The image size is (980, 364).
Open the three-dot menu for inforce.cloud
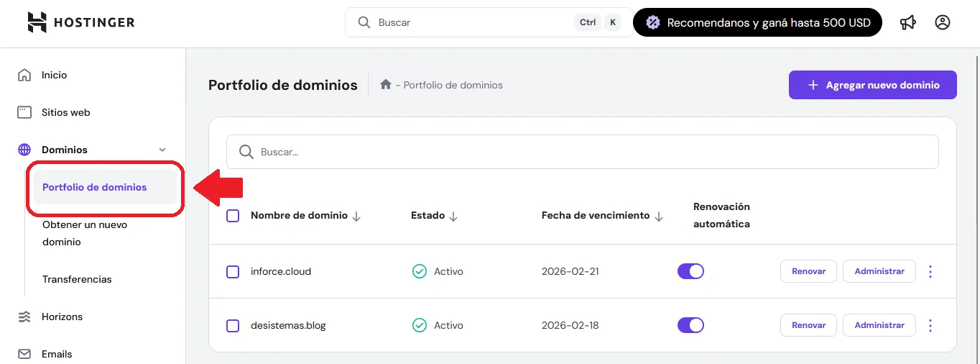pos(930,271)
